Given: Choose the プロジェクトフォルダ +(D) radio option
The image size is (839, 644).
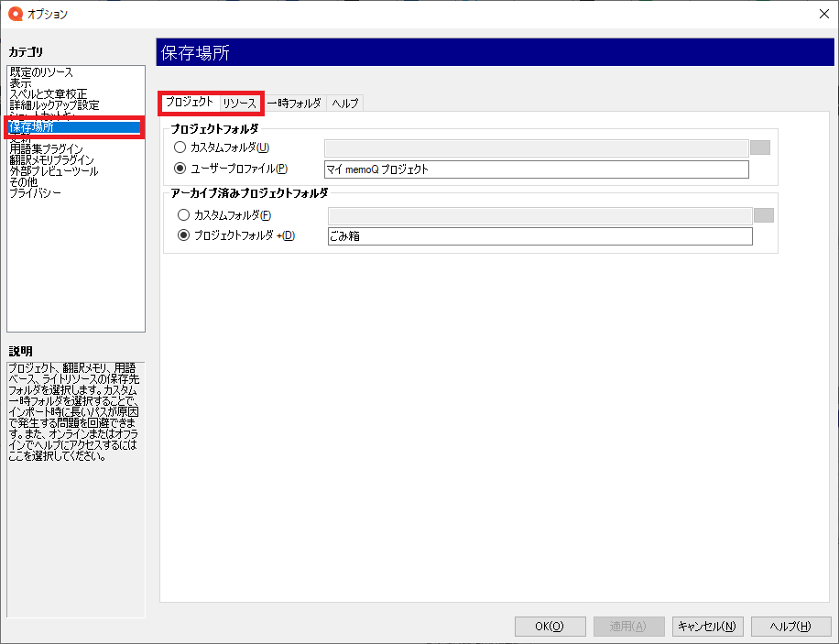Looking at the screenshot, I should click(x=184, y=236).
